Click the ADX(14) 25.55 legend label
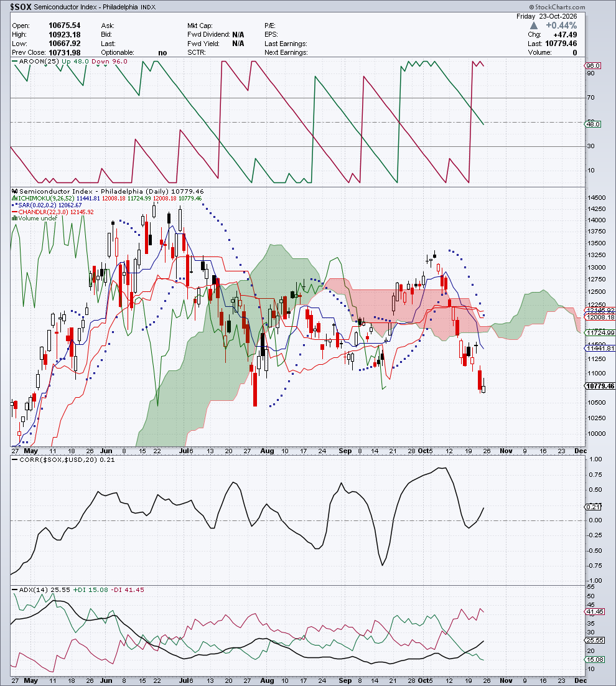 tap(45, 590)
